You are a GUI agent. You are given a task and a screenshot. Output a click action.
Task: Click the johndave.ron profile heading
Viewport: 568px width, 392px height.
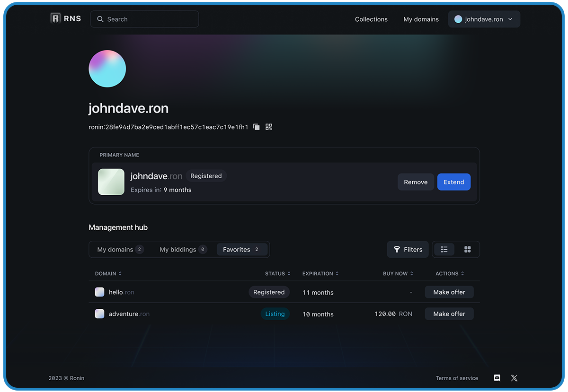pos(129,108)
